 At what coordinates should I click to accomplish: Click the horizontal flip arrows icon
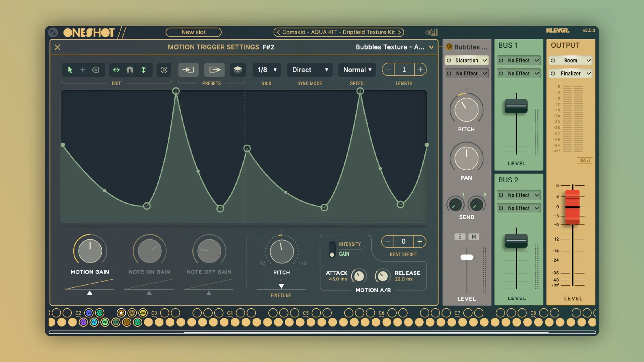[116, 70]
